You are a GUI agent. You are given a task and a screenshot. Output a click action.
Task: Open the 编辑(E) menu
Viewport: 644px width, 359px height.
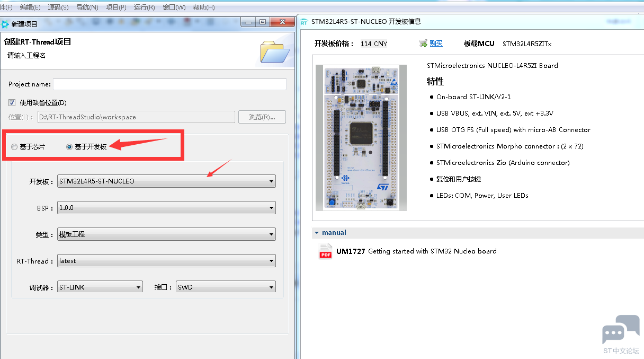[x=30, y=7]
